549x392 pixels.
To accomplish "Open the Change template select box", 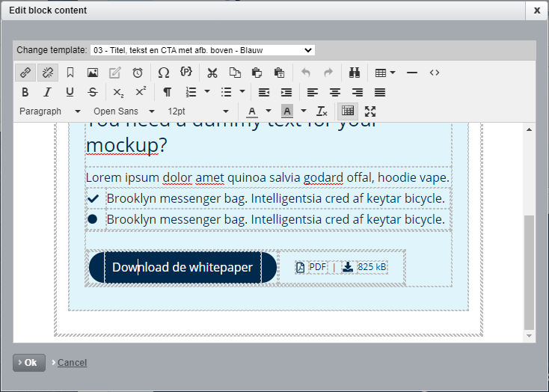I will [203, 50].
